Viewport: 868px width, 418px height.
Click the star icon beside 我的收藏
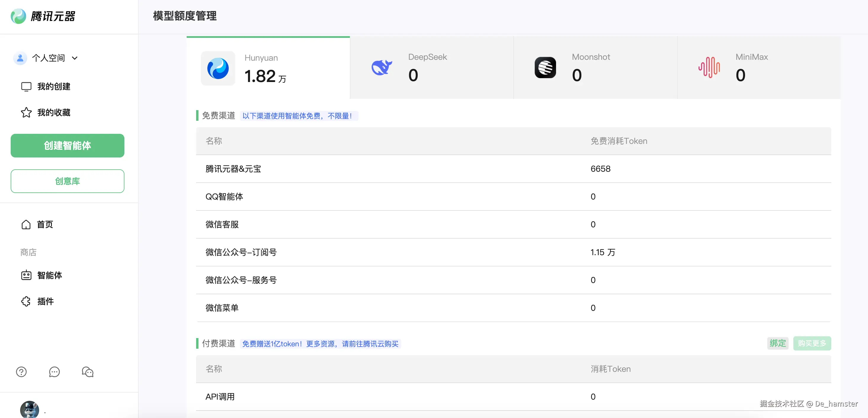(26, 112)
